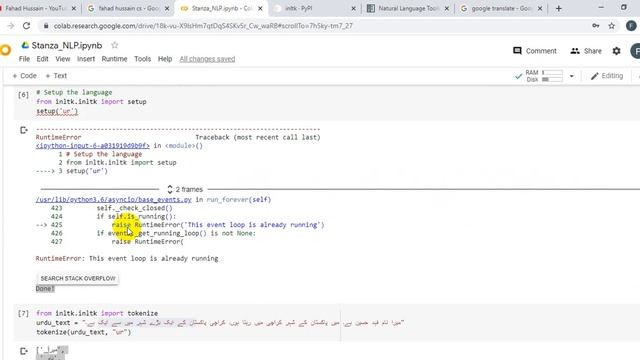Click the setup('ur') code line in cell 6

coord(57,111)
